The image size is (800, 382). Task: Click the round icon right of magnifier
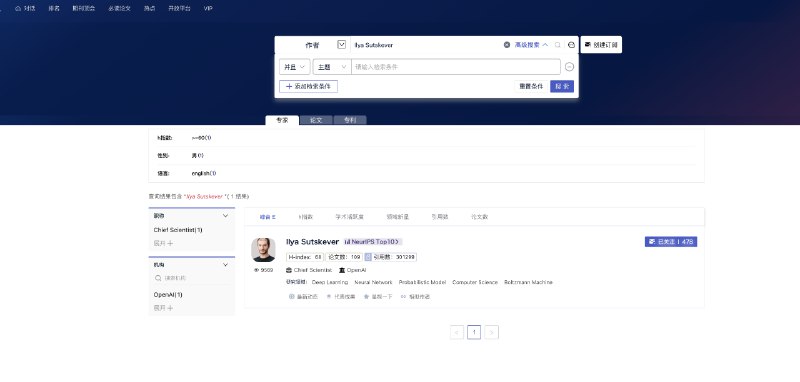(571, 45)
